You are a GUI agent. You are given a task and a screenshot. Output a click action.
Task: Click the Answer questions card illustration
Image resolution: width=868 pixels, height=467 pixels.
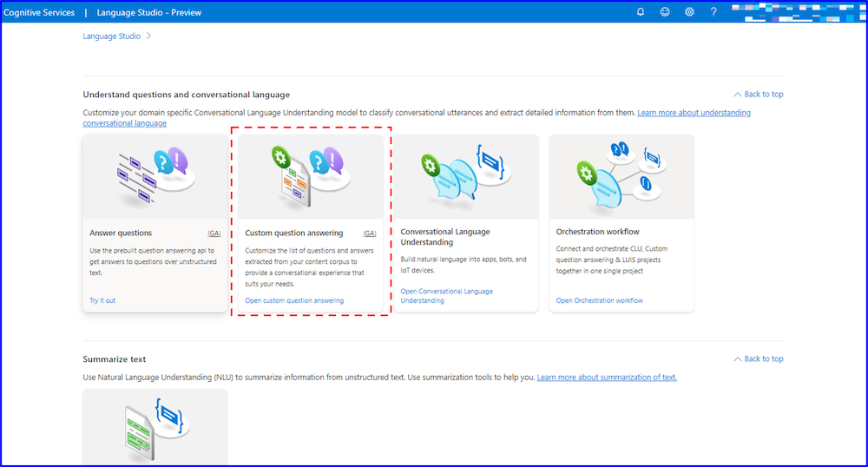(155, 176)
